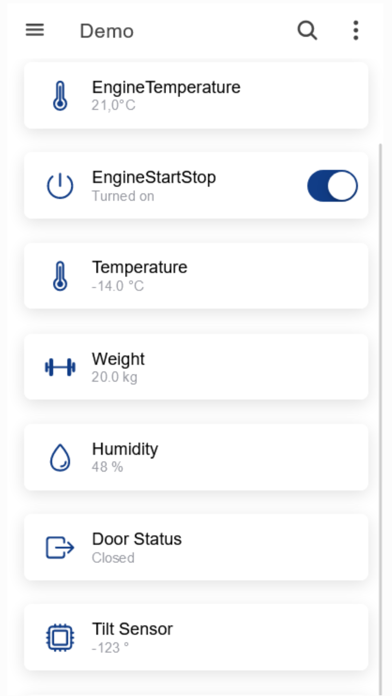The width and height of the screenshot is (392, 696).
Task: Select the Tilt Sensor item label
Action: point(132,629)
